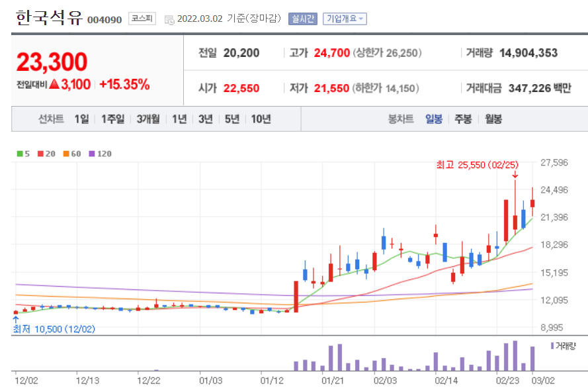Screen dimensions: 588x390
Task: Click the +15.35% change rate
Action: (x=124, y=84)
